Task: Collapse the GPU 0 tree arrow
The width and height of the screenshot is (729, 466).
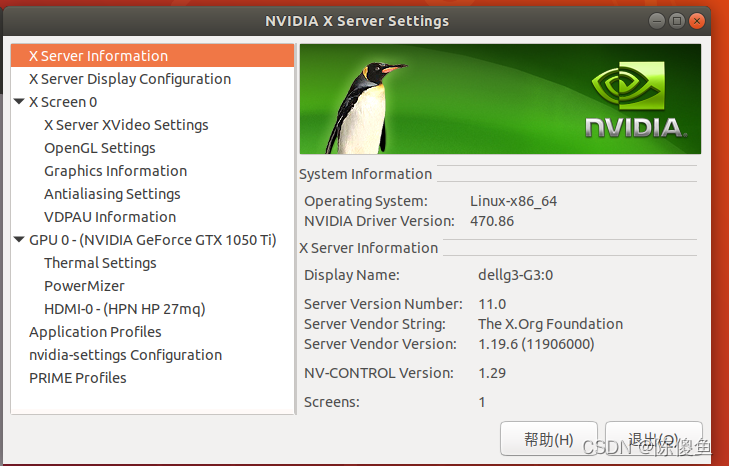Action: pyautogui.click(x=19, y=240)
